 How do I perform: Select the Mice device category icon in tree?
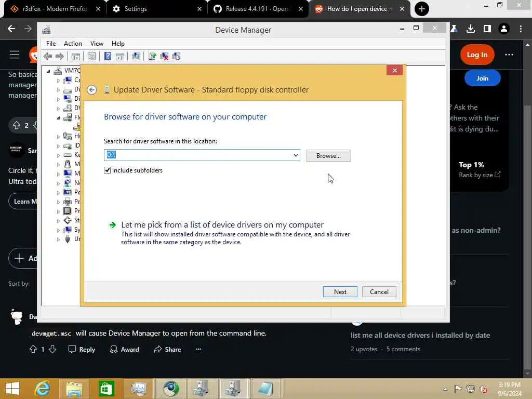(x=68, y=164)
